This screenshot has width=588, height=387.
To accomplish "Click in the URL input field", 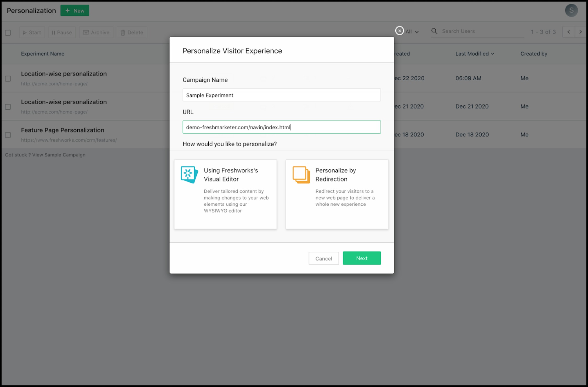I will click(x=282, y=127).
